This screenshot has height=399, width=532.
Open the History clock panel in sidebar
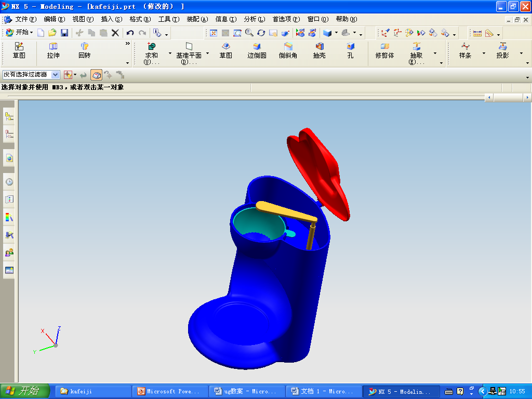tap(9, 182)
